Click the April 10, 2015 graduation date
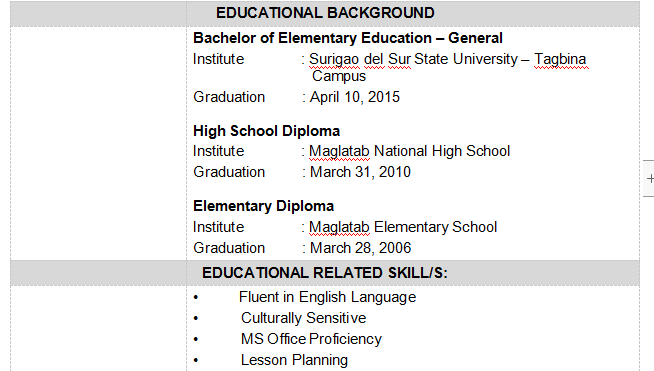The height and width of the screenshot is (371, 654). tap(355, 97)
